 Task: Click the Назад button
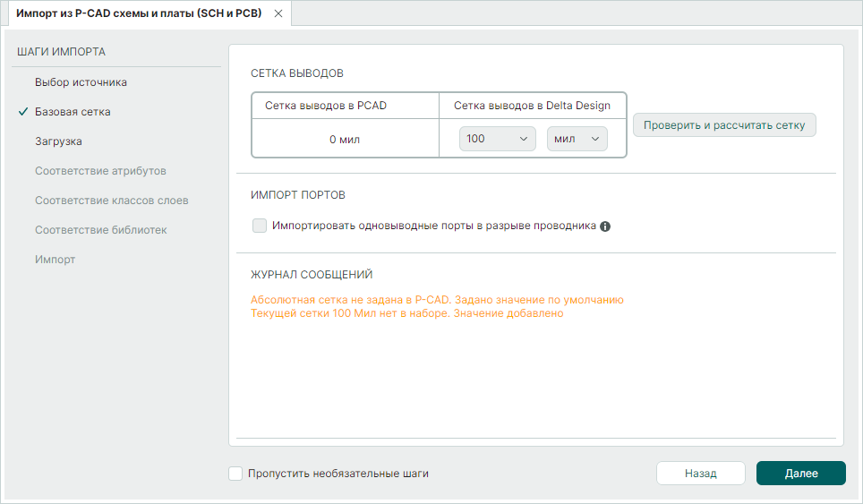click(x=701, y=473)
